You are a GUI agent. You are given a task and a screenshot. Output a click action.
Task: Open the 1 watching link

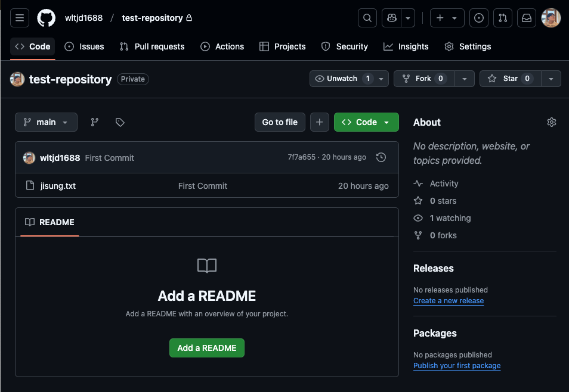(450, 218)
